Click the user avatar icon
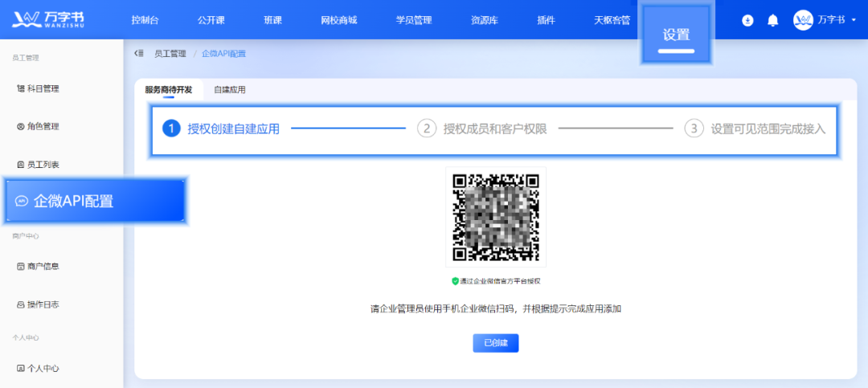 803,20
